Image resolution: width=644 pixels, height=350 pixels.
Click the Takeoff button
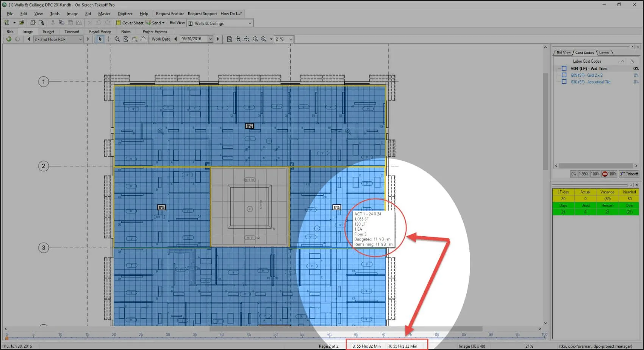629,174
